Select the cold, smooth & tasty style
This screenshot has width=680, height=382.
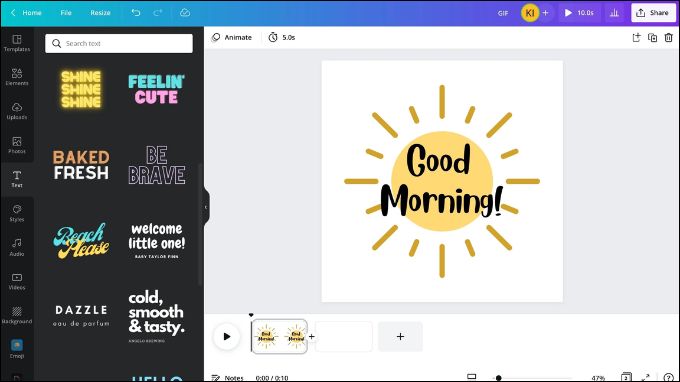coord(157,316)
